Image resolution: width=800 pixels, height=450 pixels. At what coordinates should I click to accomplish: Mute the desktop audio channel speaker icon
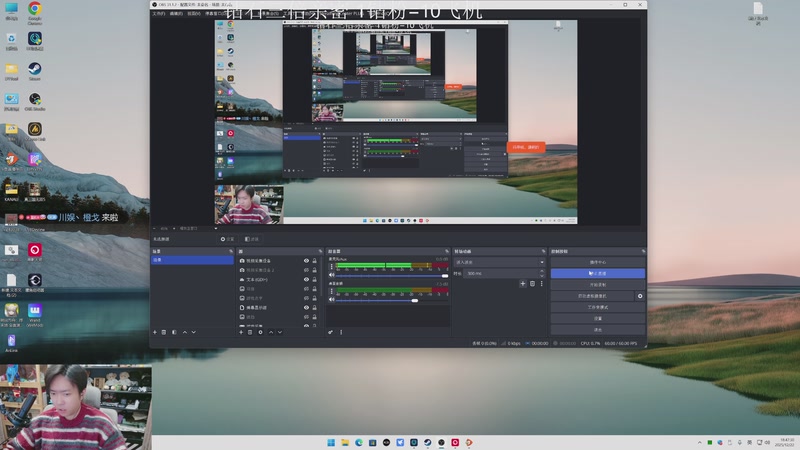tap(332, 300)
